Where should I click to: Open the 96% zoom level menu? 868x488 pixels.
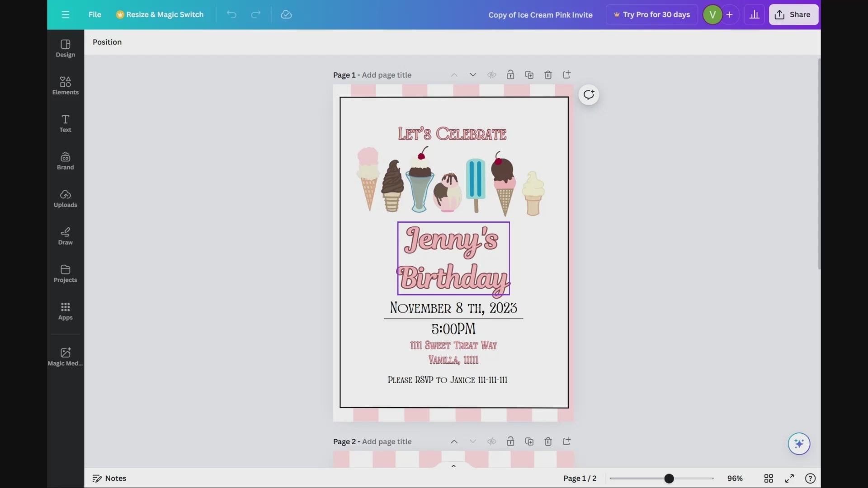(735, 478)
